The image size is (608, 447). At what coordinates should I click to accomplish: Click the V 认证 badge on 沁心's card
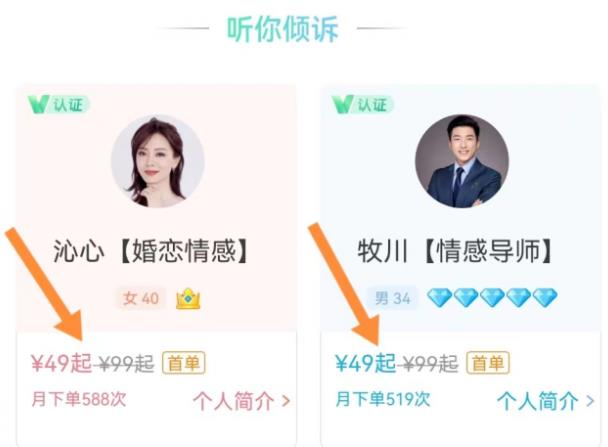coord(59,105)
